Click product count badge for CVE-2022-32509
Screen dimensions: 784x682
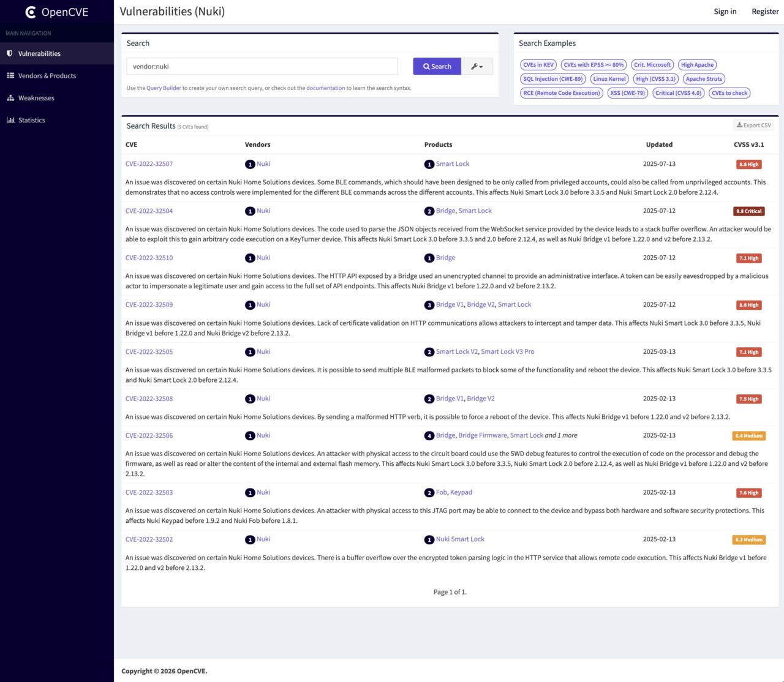coord(429,305)
